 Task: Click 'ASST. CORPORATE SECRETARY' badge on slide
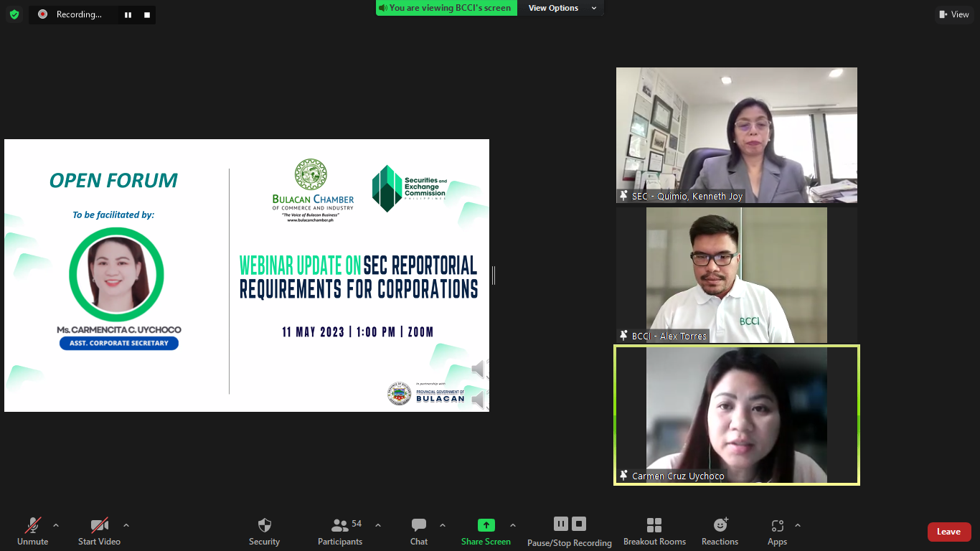[x=119, y=343]
